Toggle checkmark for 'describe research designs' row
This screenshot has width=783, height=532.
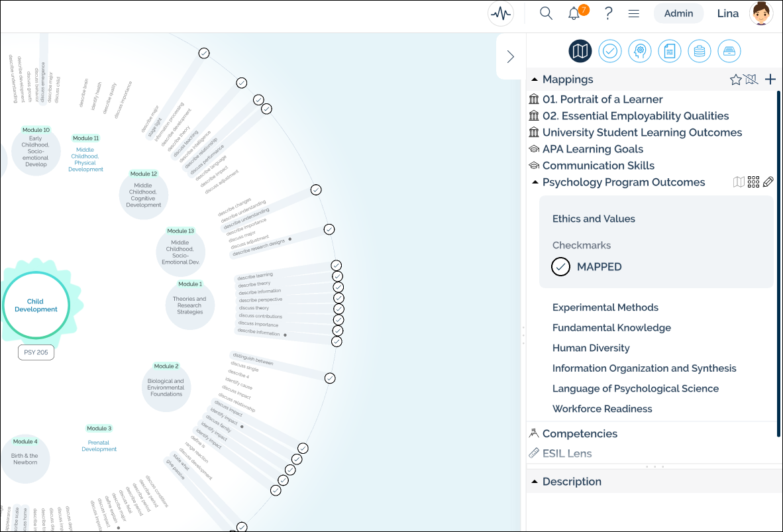pyautogui.click(x=329, y=229)
